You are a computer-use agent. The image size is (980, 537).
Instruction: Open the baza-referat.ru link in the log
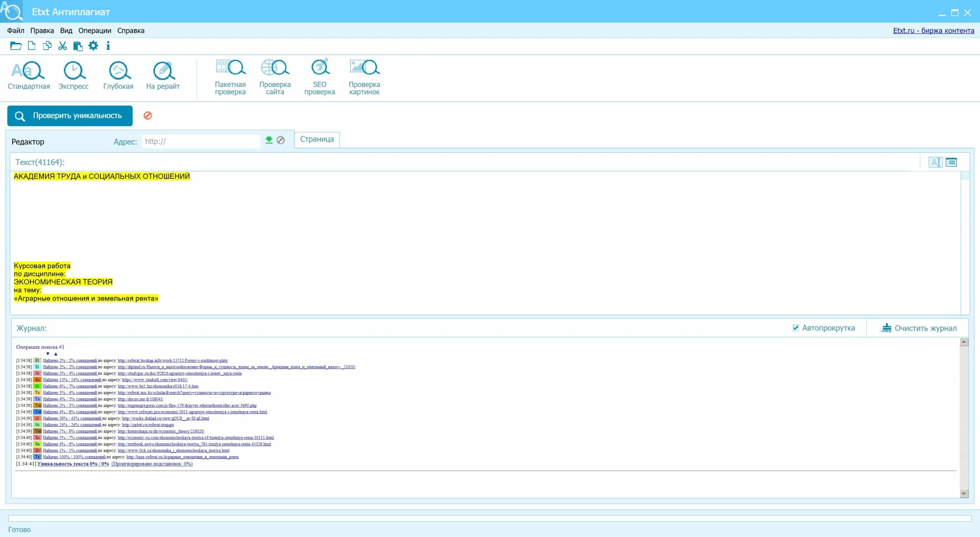pos(183,457)
